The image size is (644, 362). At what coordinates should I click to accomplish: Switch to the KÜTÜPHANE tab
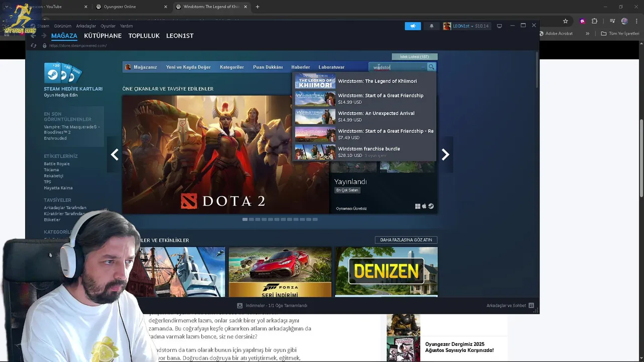click(103, 36)
